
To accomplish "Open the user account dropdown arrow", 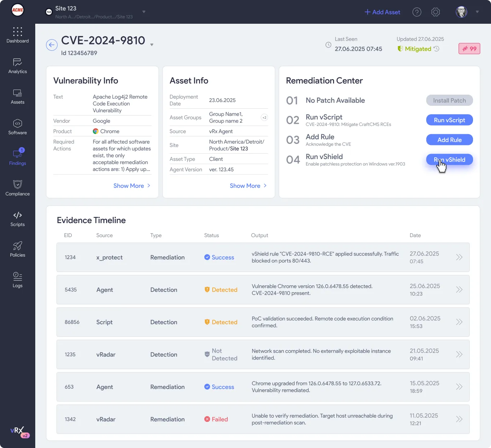I will point(477,12).
